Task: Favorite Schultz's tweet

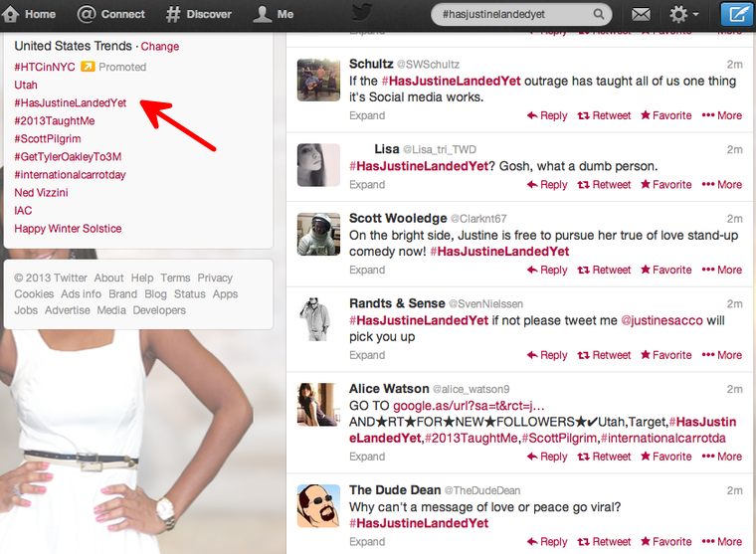Action: [665, 115]
